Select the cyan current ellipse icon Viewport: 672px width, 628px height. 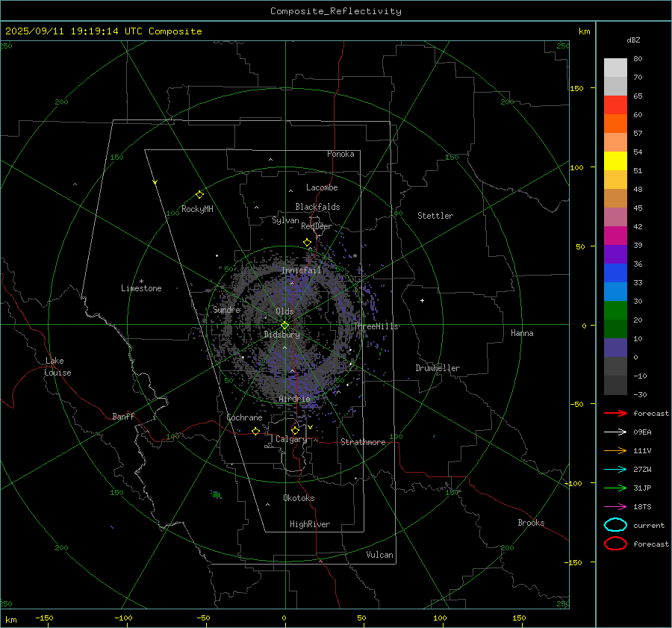click(x=615, y=525)
